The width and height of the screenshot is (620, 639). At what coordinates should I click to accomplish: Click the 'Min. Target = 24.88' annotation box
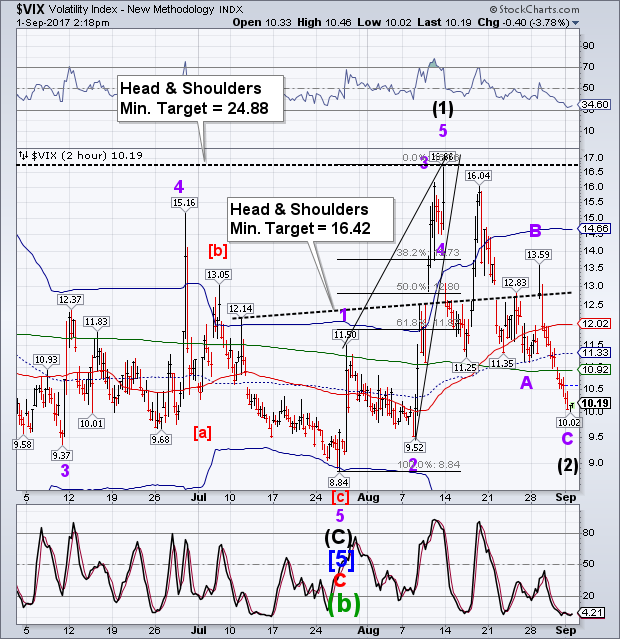(x=200, y=99)
